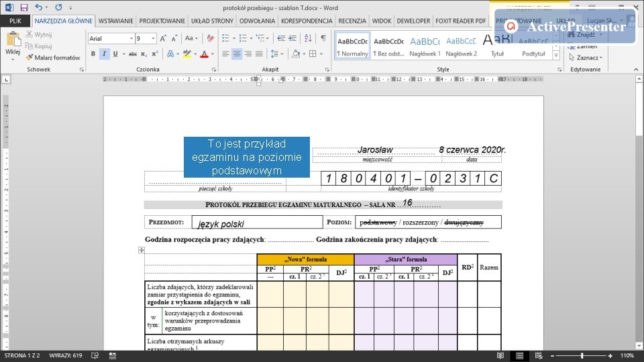
Task: Open the Arial font name dropdown
Action: 131,39
